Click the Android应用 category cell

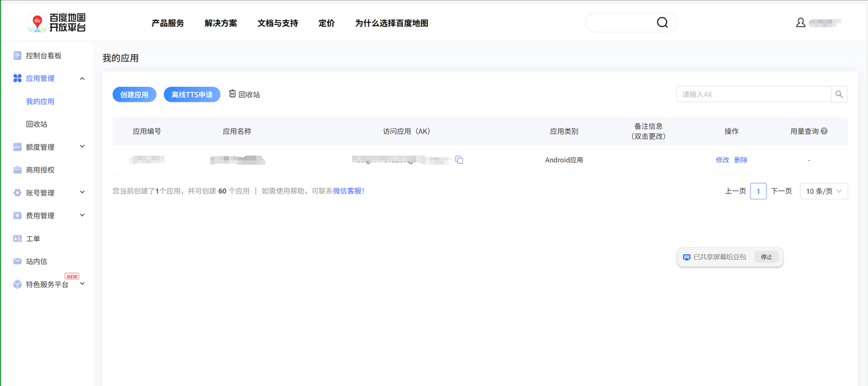pos(564,160)
